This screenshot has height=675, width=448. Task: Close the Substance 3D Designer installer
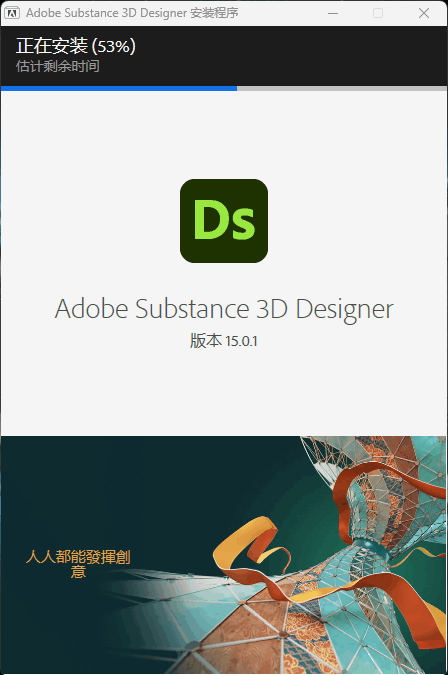click(x=424, y=13)
